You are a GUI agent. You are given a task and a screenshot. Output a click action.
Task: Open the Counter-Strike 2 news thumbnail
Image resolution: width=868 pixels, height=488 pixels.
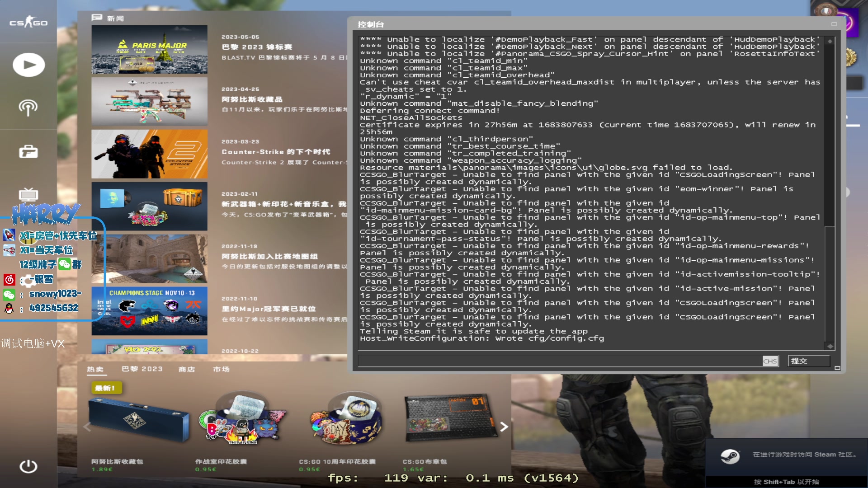[x=150, y=154]
